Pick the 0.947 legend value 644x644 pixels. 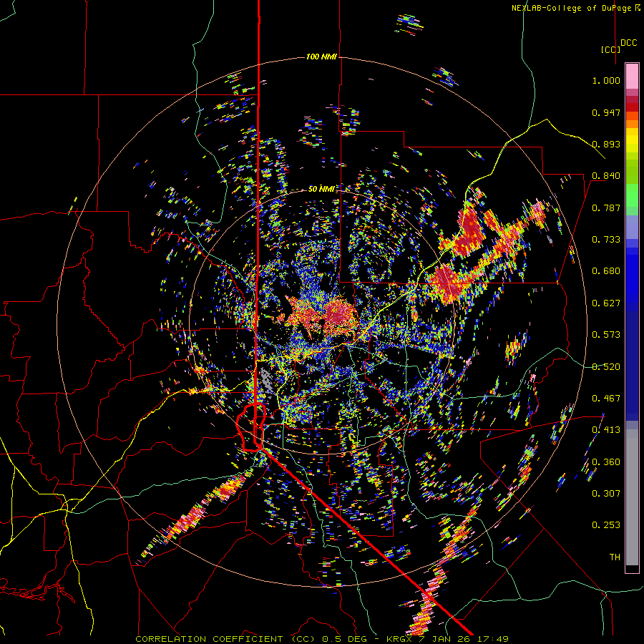click(606, 112)
